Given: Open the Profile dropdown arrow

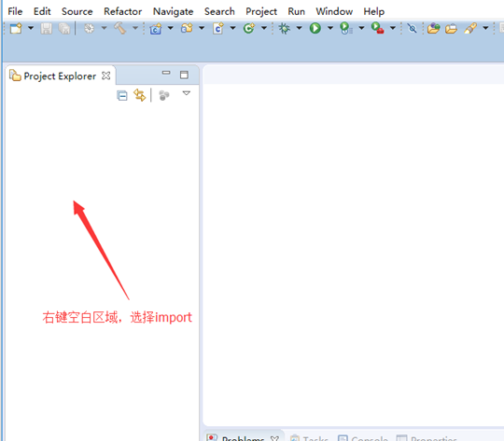Looking at the screenshot, I should click(x=361, y=28).
